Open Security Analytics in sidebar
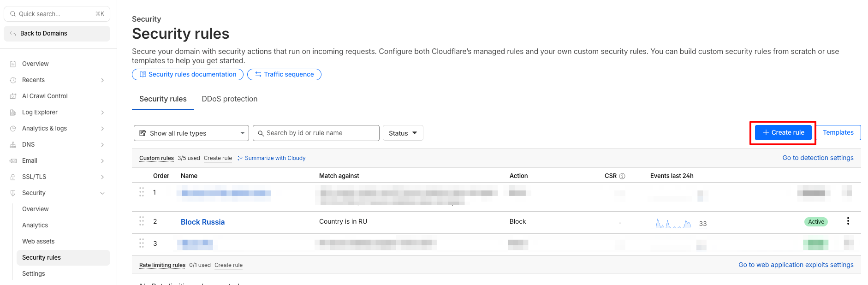Image resolution: width=868 pixels, height=285 pixels. (35, 225)
